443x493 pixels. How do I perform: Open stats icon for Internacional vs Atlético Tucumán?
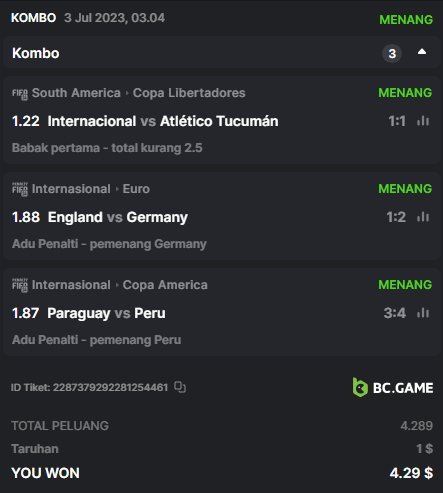[423, 121]
